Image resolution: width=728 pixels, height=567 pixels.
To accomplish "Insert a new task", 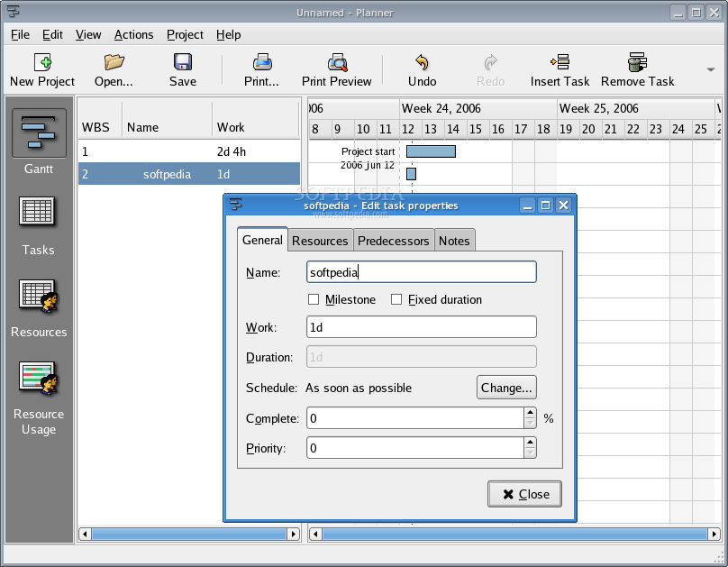I will (x=560, y=69).
